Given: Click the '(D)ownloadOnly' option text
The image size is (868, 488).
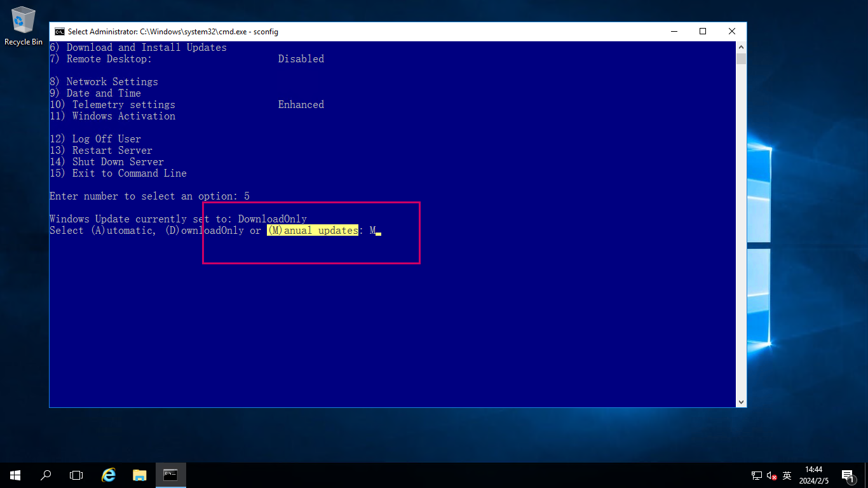Looking at the screenshot, I should (x=204, y=231).
